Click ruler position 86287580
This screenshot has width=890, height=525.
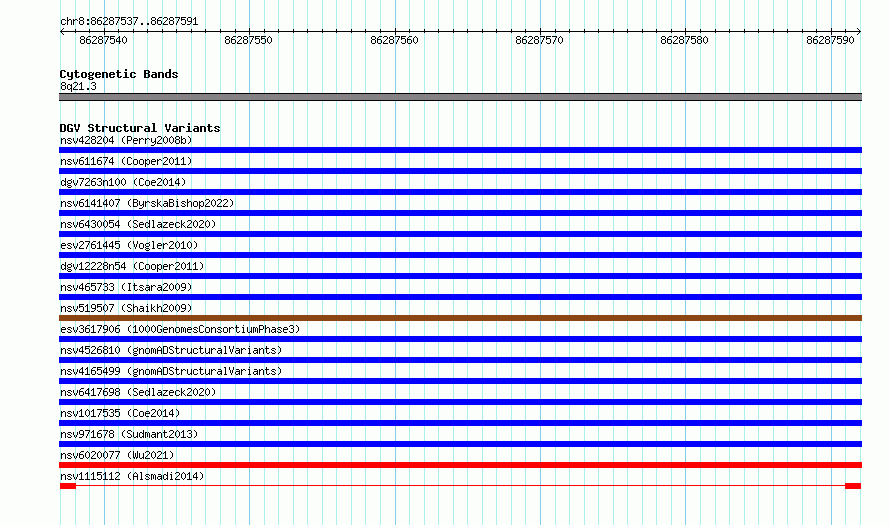point(685,40)
